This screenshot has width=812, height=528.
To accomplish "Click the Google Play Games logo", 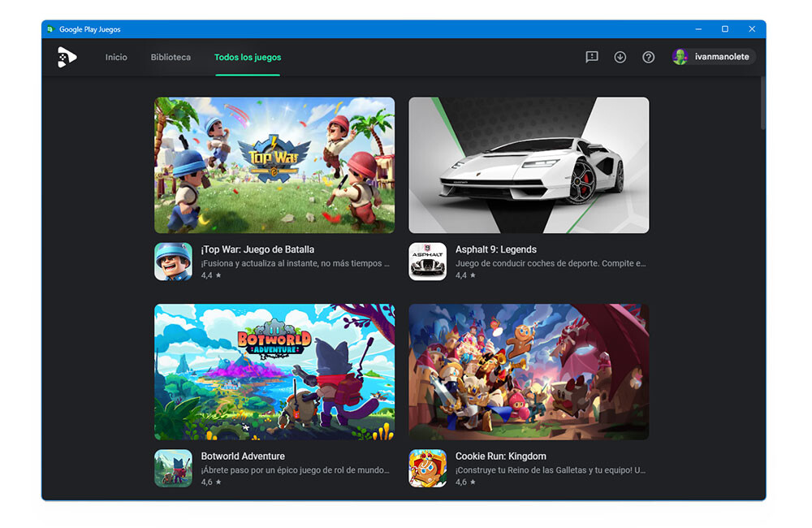I will click(67, 57).
